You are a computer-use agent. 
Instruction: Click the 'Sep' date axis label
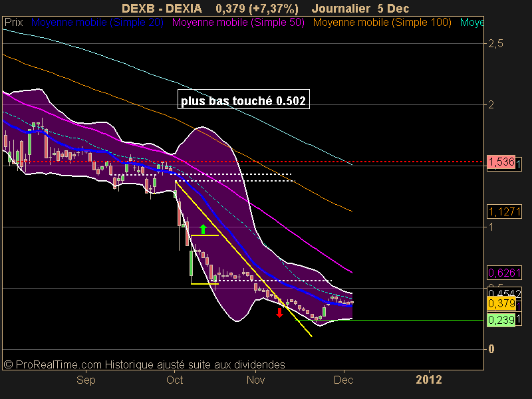point(86,380)
